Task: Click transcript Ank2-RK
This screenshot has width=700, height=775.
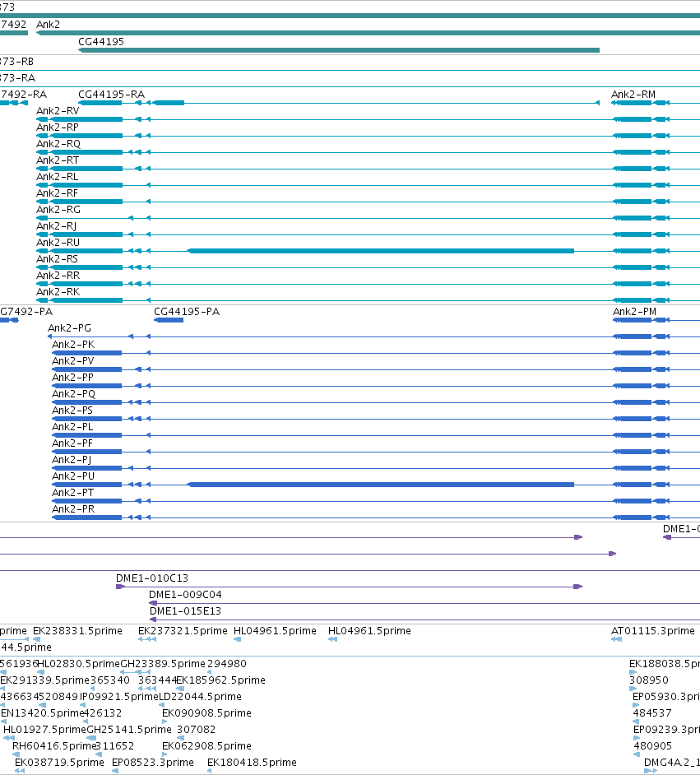Action: tap(58, 291)
